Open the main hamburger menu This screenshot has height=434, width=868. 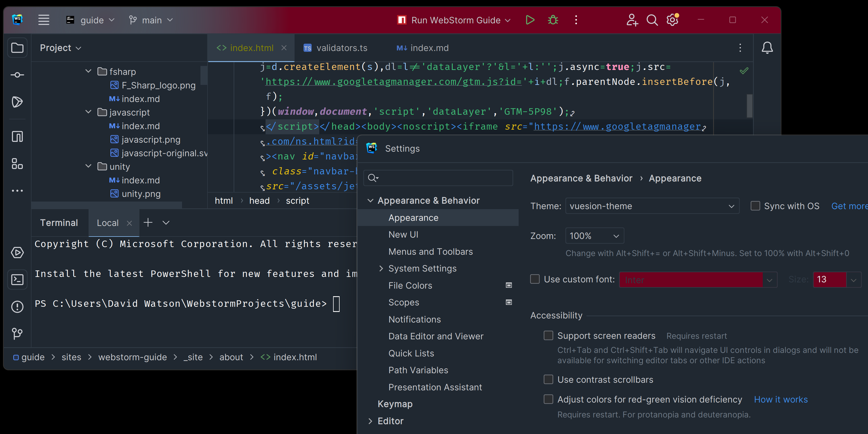click(x=44, y=20)
